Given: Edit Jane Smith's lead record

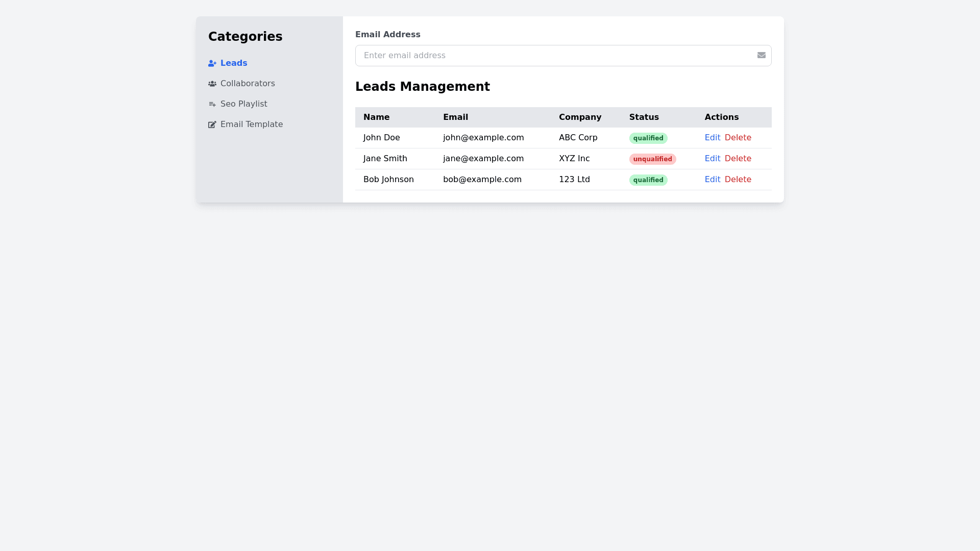Looking at the screenshot, I should tap(712, 159).
